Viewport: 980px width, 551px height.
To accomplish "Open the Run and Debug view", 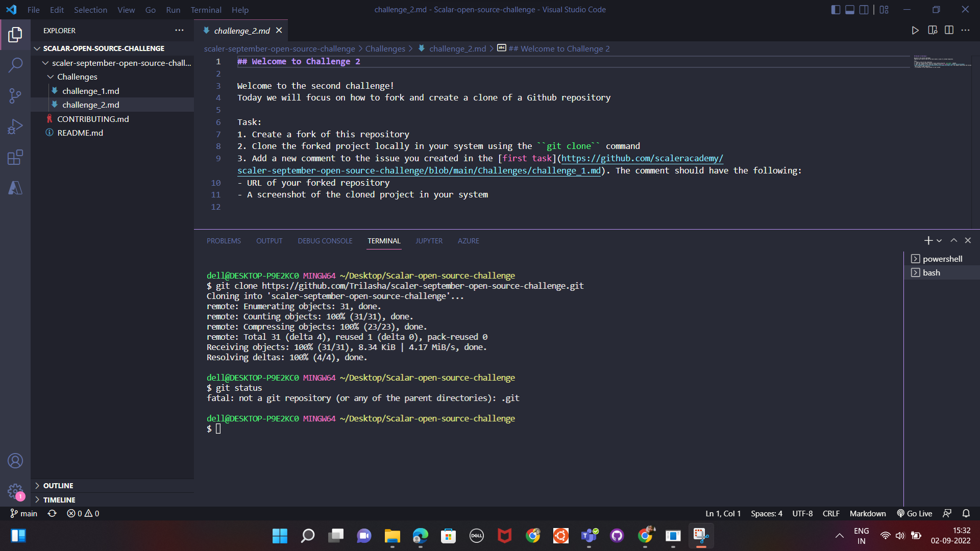I will (15, 126).
